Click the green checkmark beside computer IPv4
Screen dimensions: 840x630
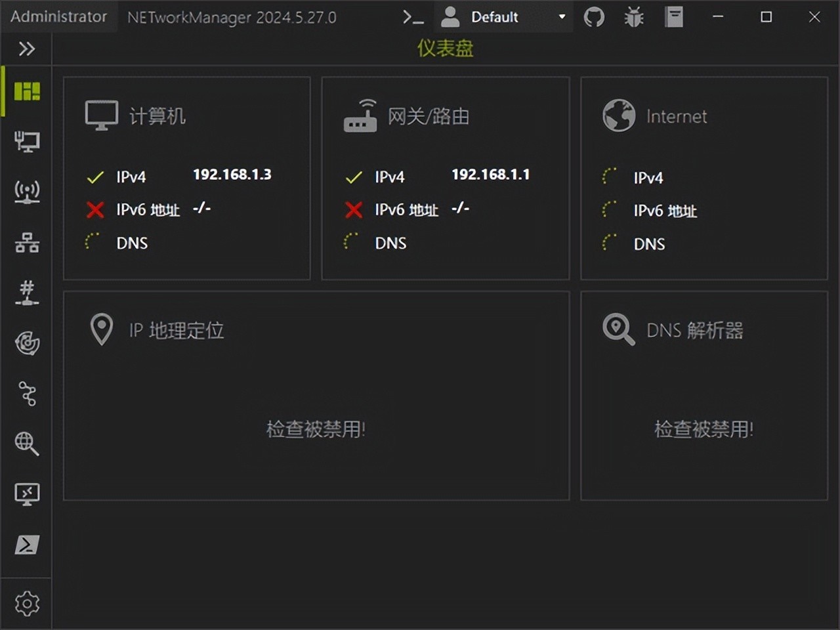point(95,177)
